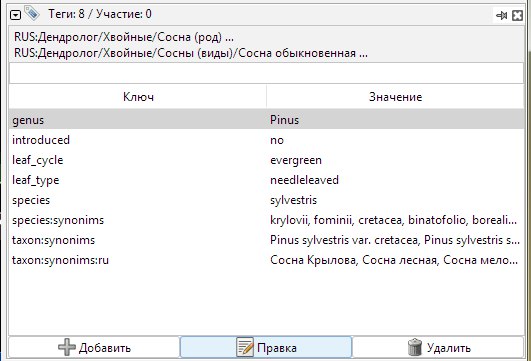Close the tags panel with the X icon
Viewport: 531px width, 361px height.
[x=517, y=15]
